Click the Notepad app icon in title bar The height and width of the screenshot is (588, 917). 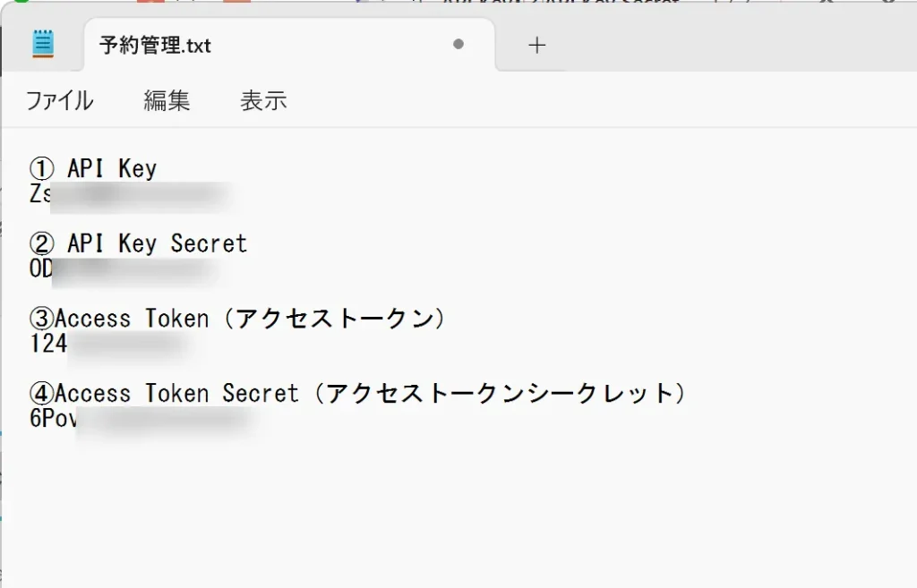(x=43, y=44)
